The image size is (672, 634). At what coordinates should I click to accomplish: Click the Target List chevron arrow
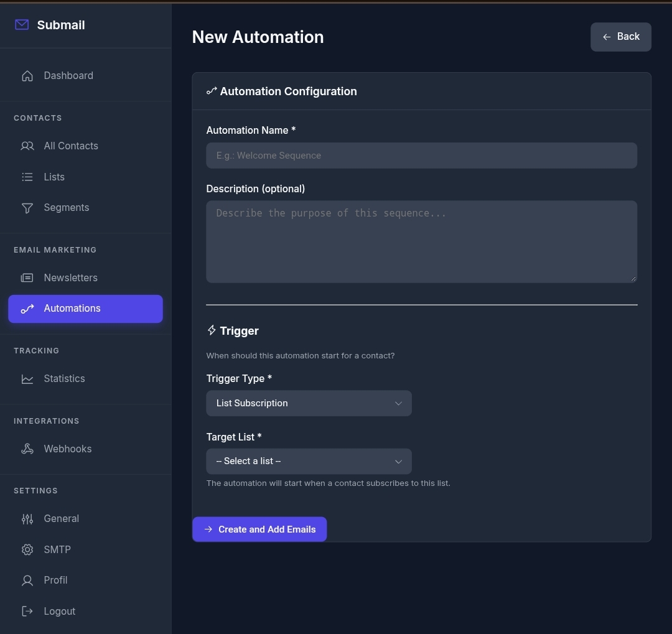pos(399,462)
